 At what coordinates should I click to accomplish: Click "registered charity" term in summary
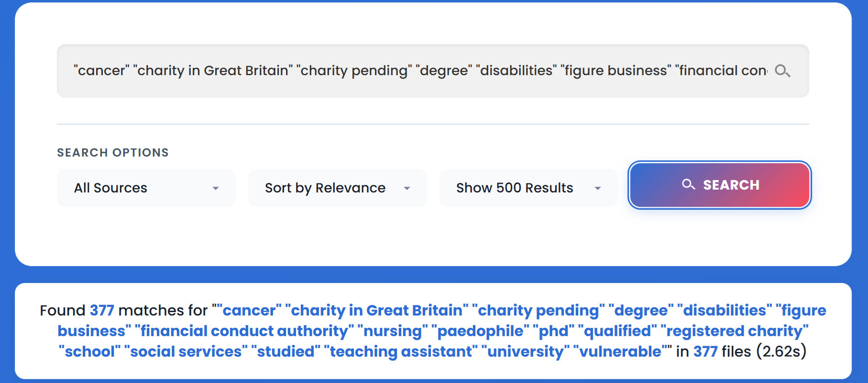tap(734, 331)
